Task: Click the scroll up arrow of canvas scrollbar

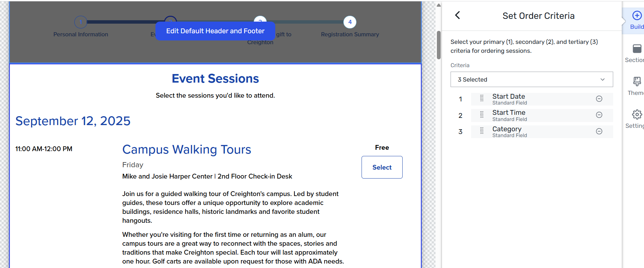Action: (x=439, y=5)
